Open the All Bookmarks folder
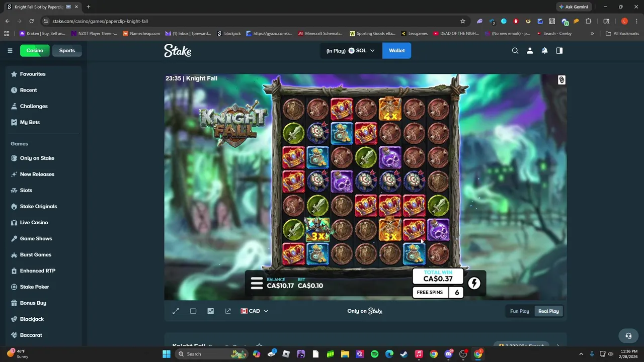This screenshot has width=644, height=362. 622,34
